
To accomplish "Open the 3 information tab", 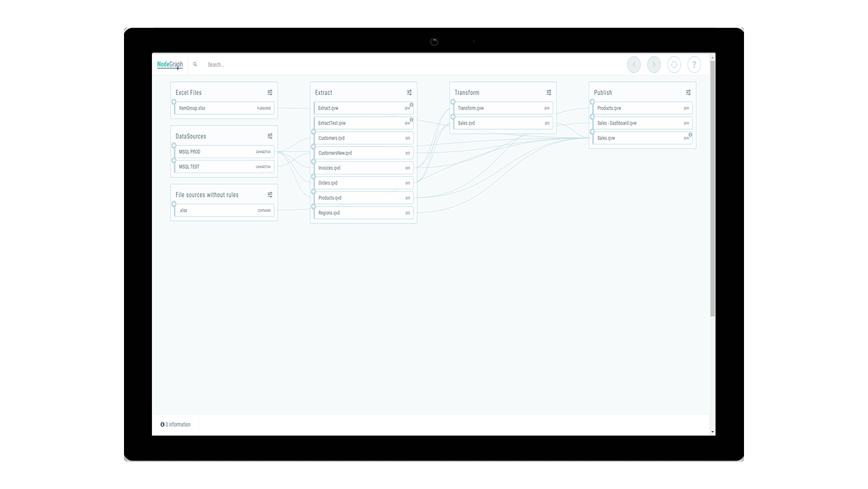I will 175,424.
